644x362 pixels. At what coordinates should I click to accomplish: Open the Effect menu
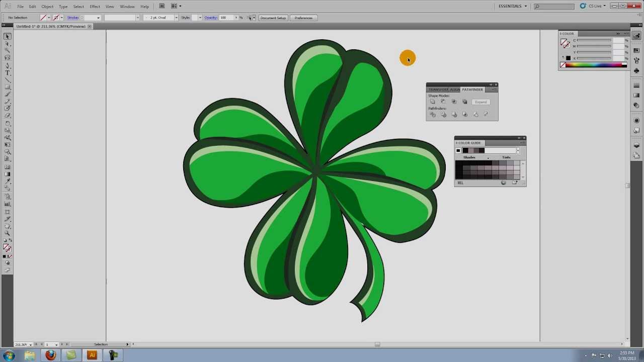95,7
